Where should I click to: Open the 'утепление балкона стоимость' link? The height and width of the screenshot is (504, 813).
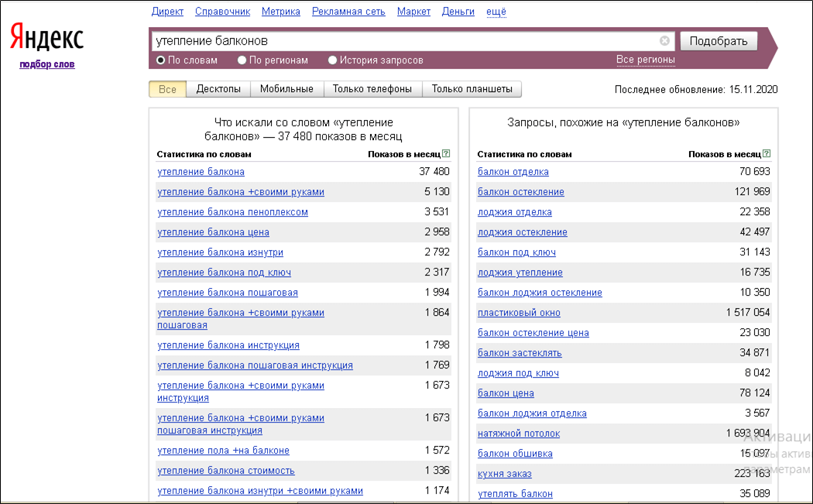click(225, 471)
